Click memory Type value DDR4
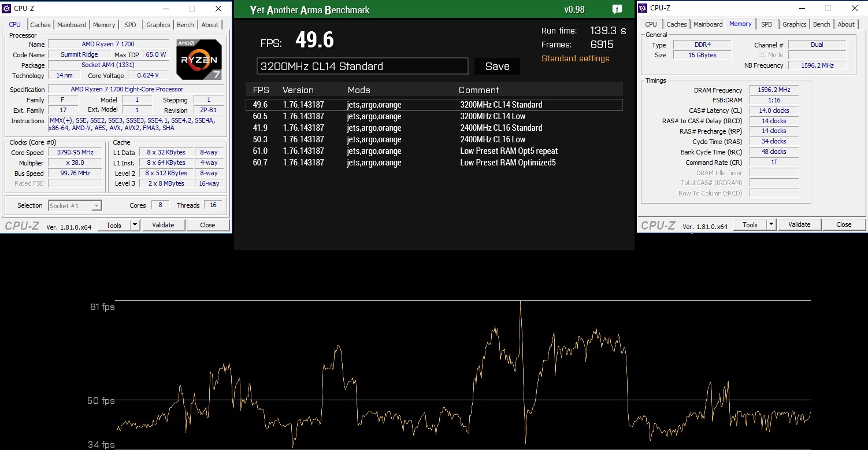This screenshot has width=868, height=450. (x=702, y=45)
